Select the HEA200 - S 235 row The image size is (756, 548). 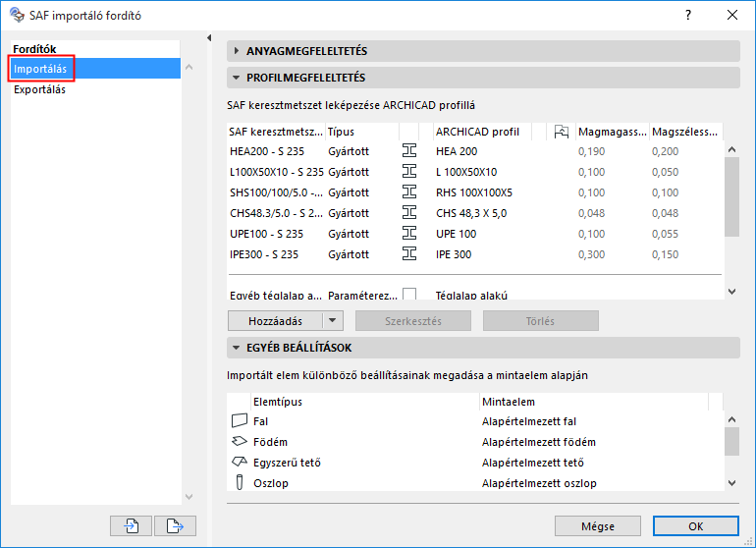475,151
